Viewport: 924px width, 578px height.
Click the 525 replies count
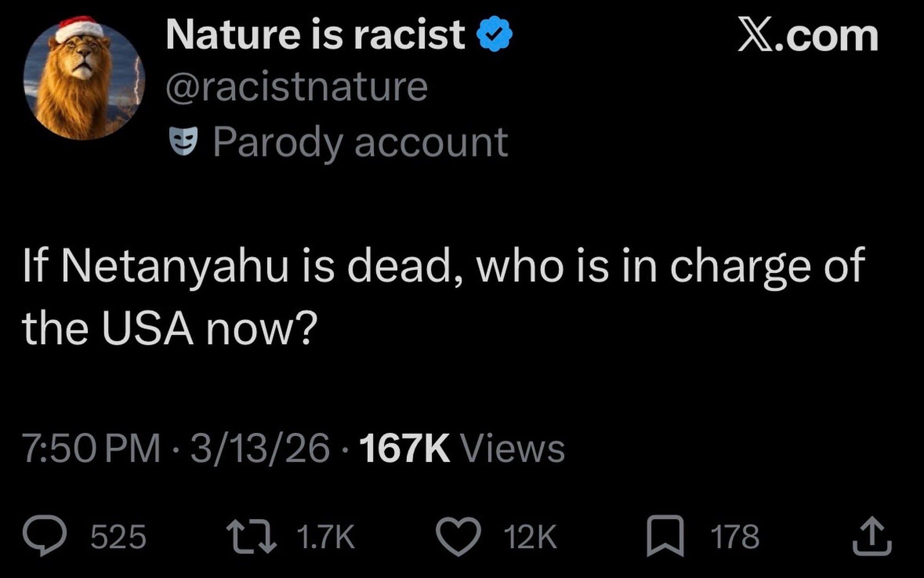click(118, 536)
